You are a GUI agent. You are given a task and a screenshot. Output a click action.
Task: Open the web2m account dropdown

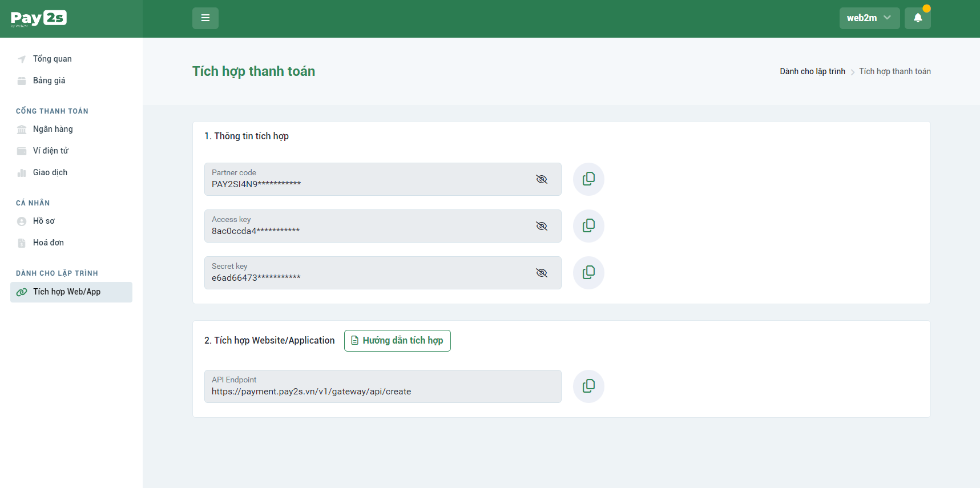click(869, 18)
